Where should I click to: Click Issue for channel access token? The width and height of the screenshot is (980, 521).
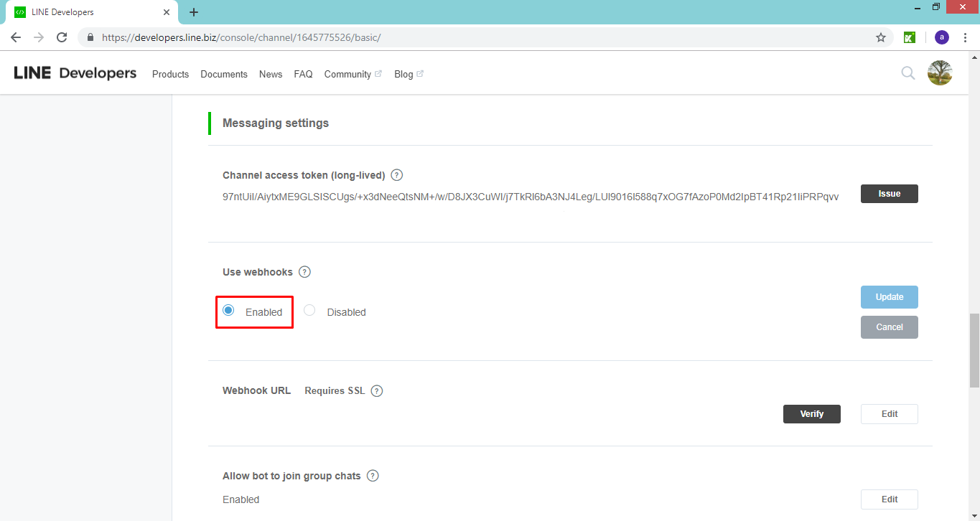(889, 194)
